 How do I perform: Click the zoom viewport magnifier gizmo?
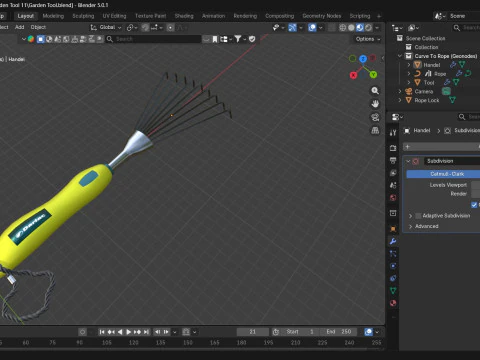tap(375, 91)
